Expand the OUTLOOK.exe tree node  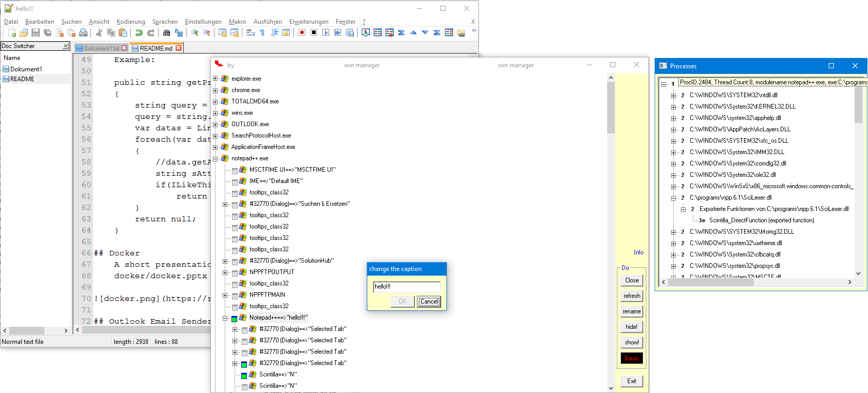click(215, 124)
